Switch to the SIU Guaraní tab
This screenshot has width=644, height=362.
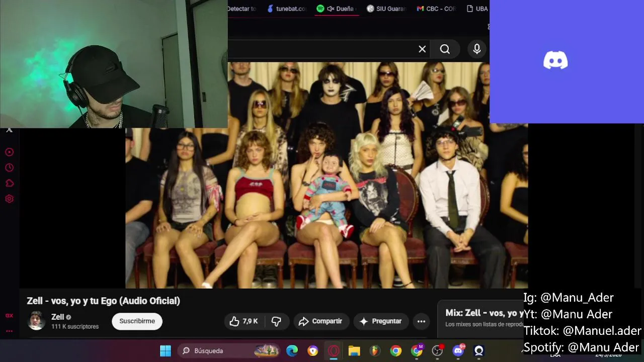[386, 9]
